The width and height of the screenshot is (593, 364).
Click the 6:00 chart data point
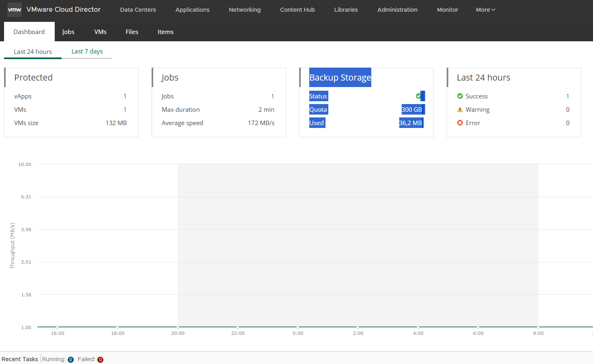click(478, 327)
